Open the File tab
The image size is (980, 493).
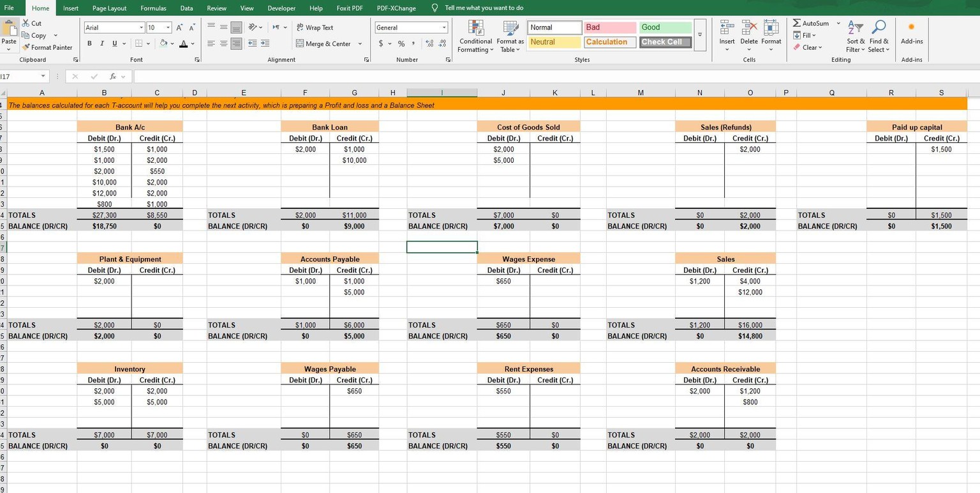coord(9,8)
